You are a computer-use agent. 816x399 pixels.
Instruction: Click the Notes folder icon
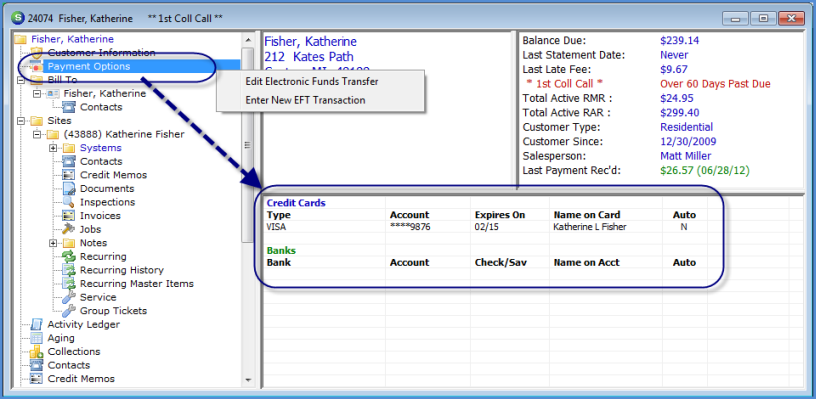(69, 243)
